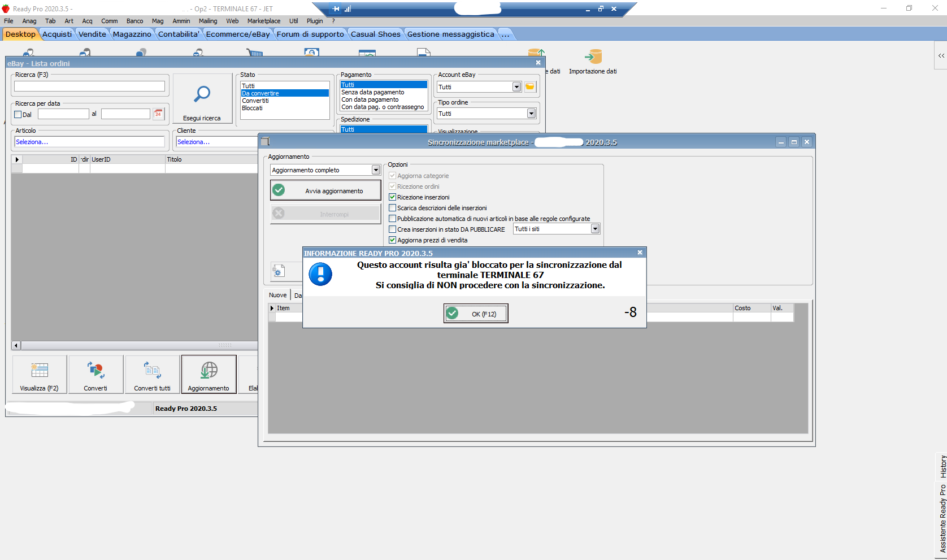Click the Ricerca (F3) search field
This screenshot has width=947, height=560.
(89, 86)
